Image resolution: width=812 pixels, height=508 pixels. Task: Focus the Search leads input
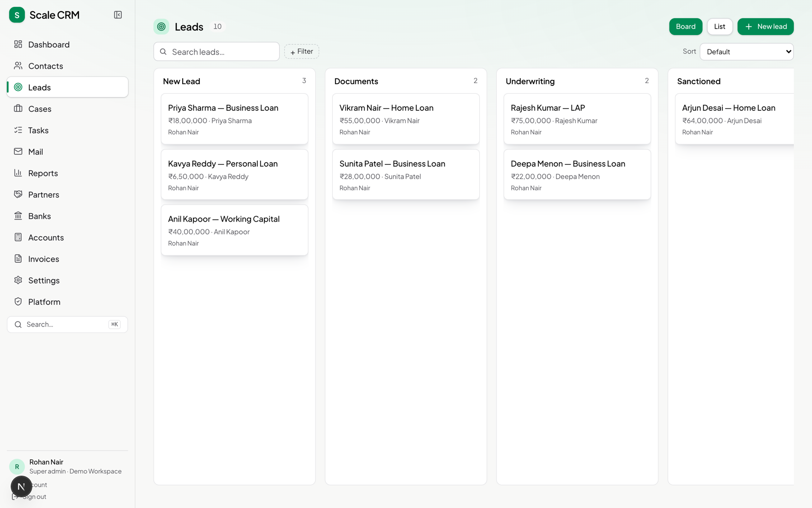(x=216, y=52)
